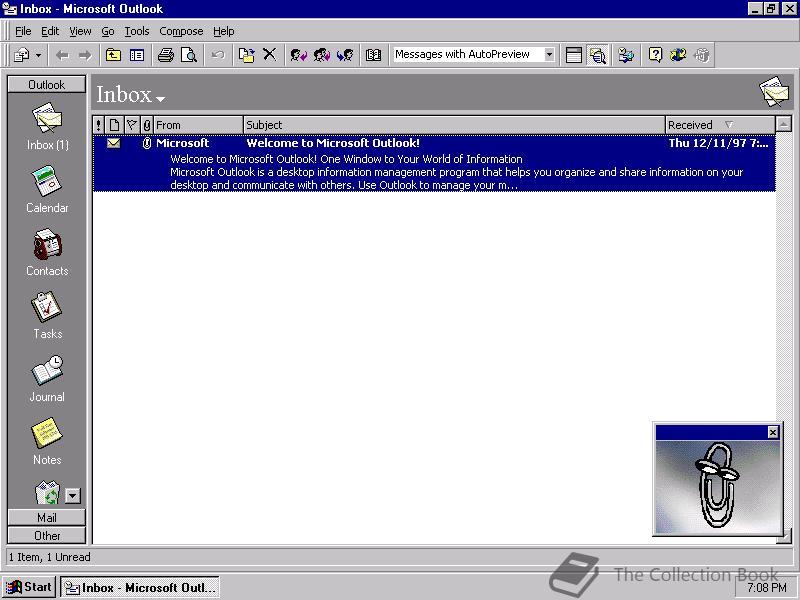Click the colorful web toolbar icon near Help
The height and width of the screenshot is (600, 800).
[x=679, y=55]
